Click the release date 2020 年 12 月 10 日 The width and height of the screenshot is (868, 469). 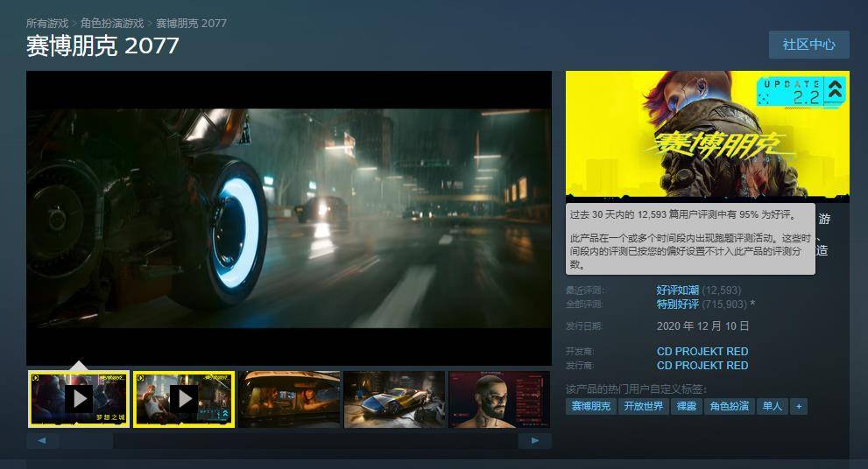coord(703,326)
